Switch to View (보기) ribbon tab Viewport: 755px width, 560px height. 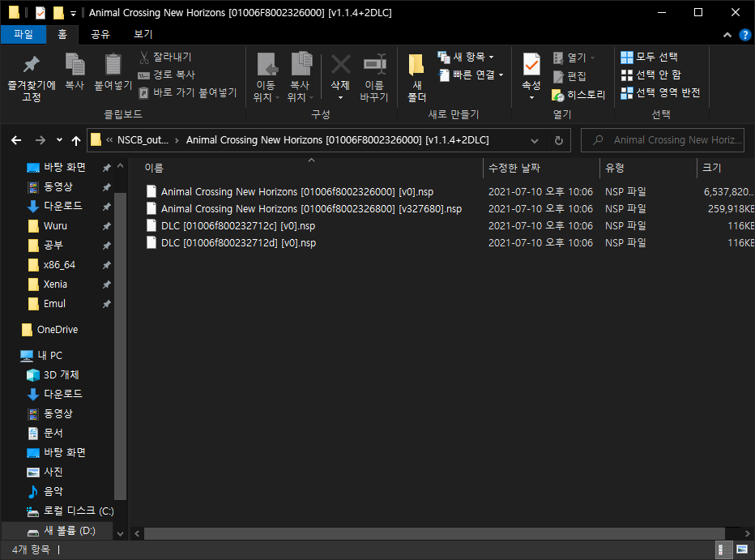pyautogui.click(x=143, y=34)
